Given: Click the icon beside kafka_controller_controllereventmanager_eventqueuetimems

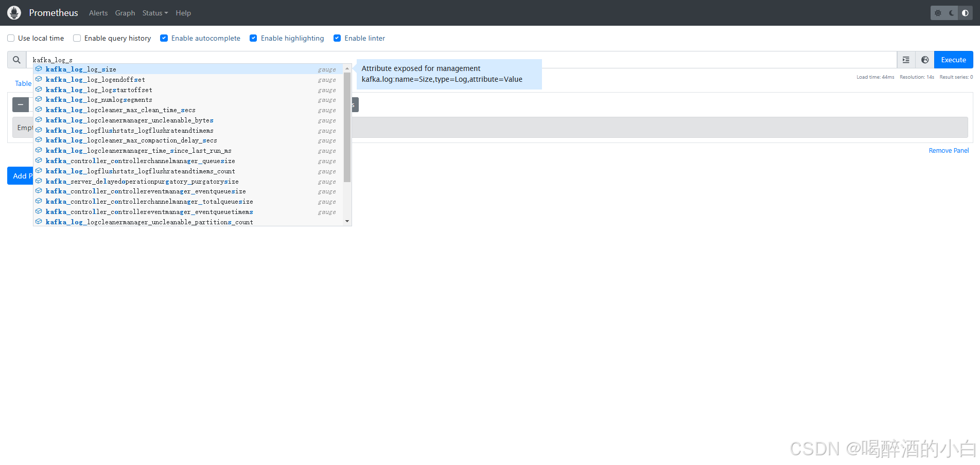Looking at the screenshot, I should tap(39, 211).
